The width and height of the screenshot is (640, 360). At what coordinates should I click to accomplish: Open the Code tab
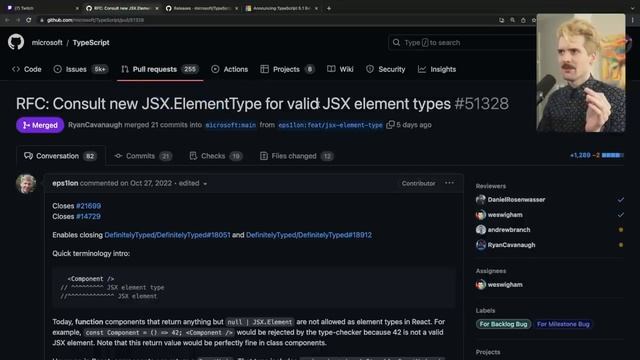click(x=27, y=69)
